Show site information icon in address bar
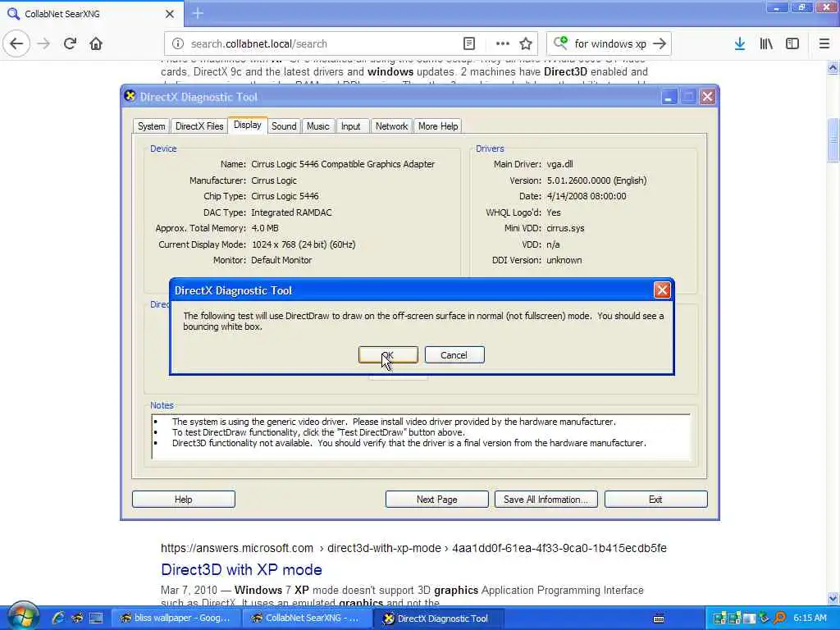Image resolution: width=840 pixels, height=630 pixels. pos(178,43)
